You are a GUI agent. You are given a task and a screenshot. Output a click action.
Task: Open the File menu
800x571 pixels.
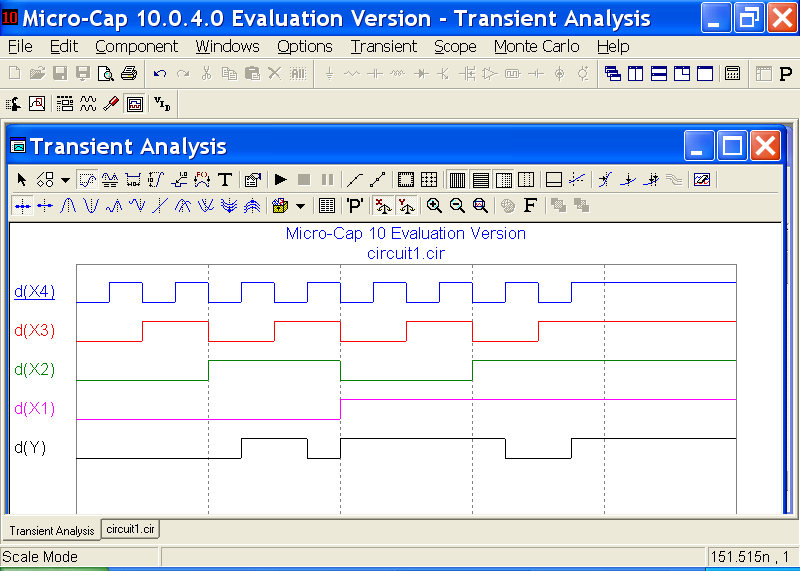coord(20,46)
